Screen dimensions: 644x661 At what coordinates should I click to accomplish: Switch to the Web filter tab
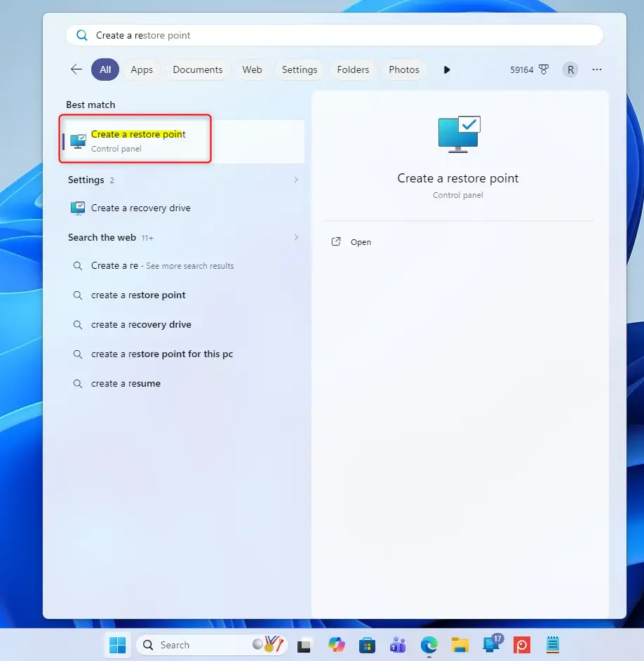[x=252, y=69]
